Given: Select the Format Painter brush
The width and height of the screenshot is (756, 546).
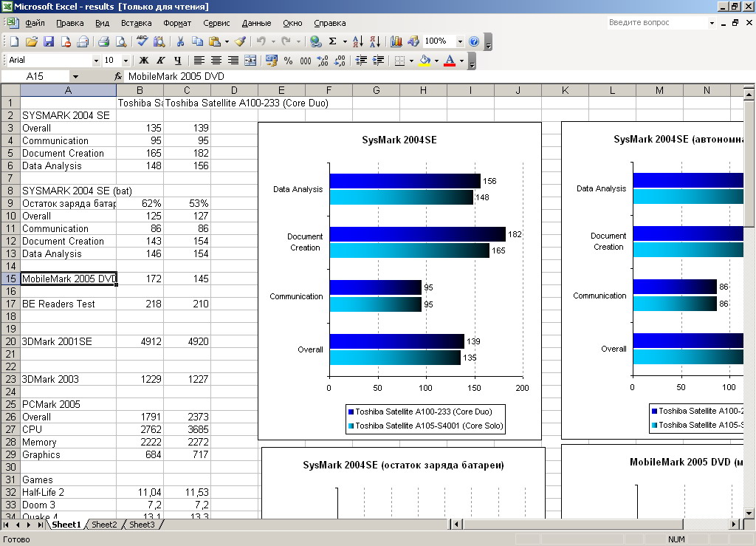Looking at the screenshot, I should [x=240, y=41].
